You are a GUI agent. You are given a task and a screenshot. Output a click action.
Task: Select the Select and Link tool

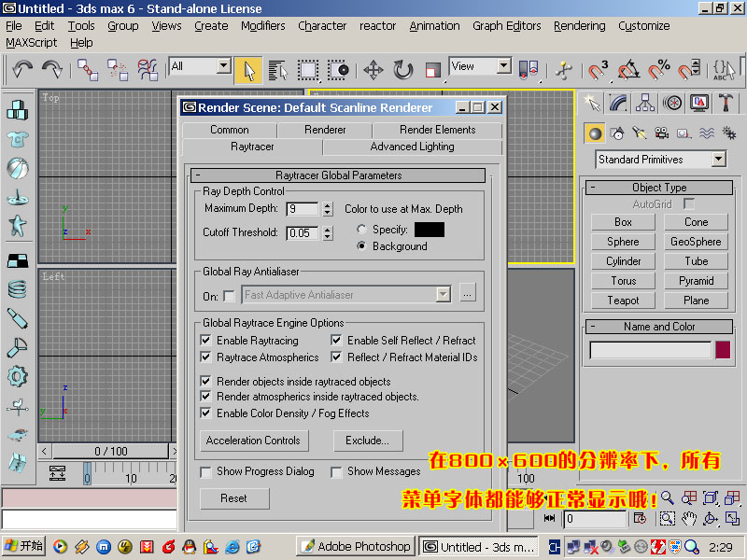[x=88, y=70]
